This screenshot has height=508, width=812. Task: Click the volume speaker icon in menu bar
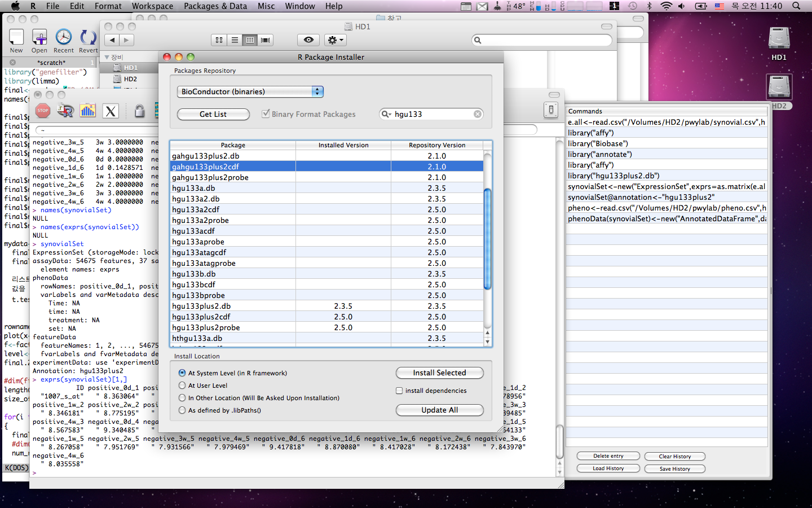682,6
